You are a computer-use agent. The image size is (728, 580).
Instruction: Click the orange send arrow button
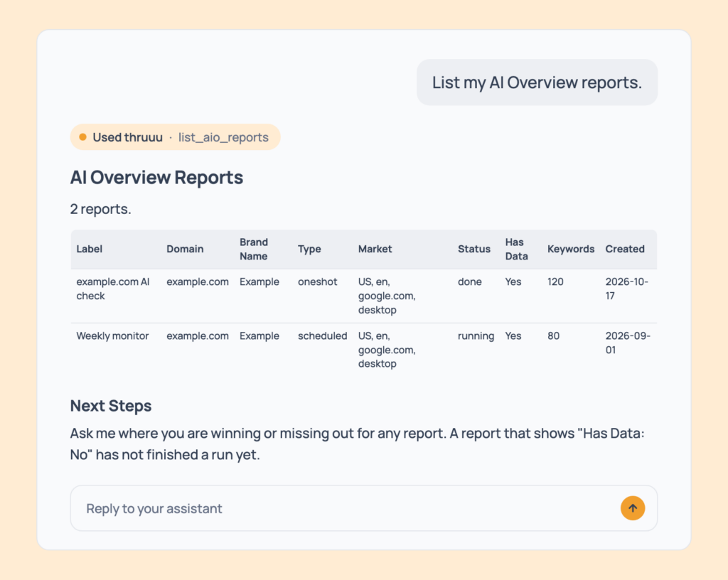pyautogui.click(x=632, y=508)
